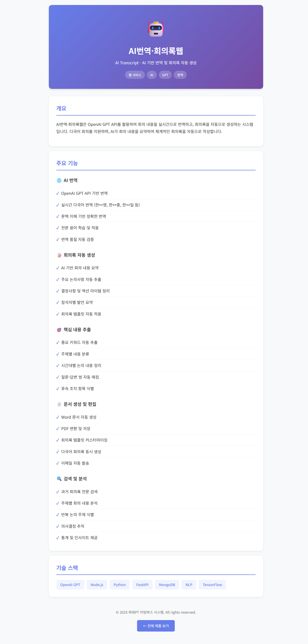
Task: Click the checkmark next to PDF 변환 및 저장
Action: tap(58, 429)
